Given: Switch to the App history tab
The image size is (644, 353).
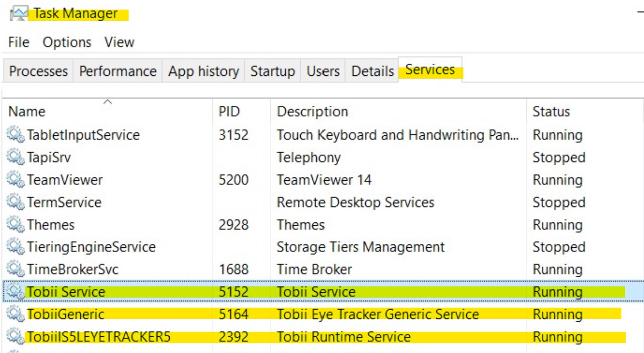Looking at the screenshot, I should 203,71.
